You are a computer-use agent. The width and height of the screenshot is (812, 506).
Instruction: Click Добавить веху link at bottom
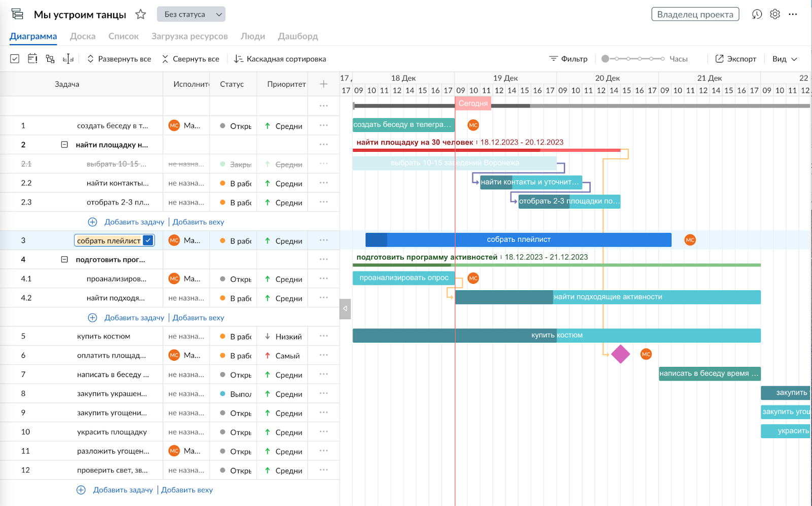187,490
